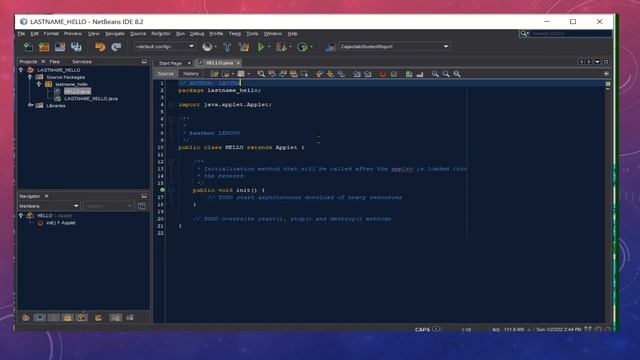This screenshot has height=360, width=640.
Task: Click the Find Selection magnifier in the editor toolbar
Action: [261, 74]
